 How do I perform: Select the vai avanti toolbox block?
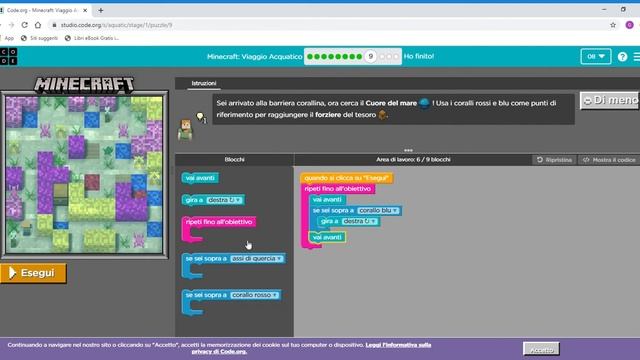(x=200, y=178)
